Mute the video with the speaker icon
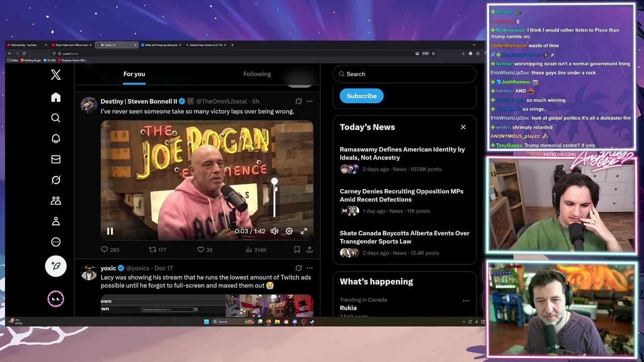The height and width of the screenshot is (362, 644). (x=274, y=231)
